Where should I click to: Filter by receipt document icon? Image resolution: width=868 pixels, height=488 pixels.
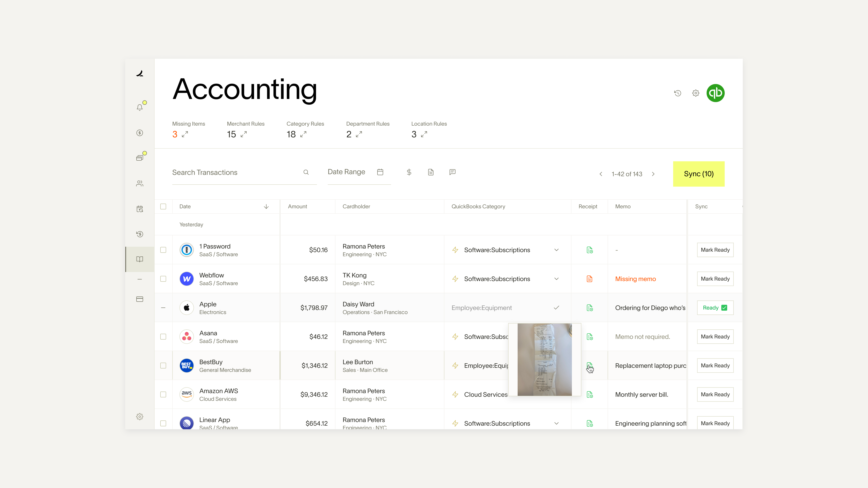(431, 172)
